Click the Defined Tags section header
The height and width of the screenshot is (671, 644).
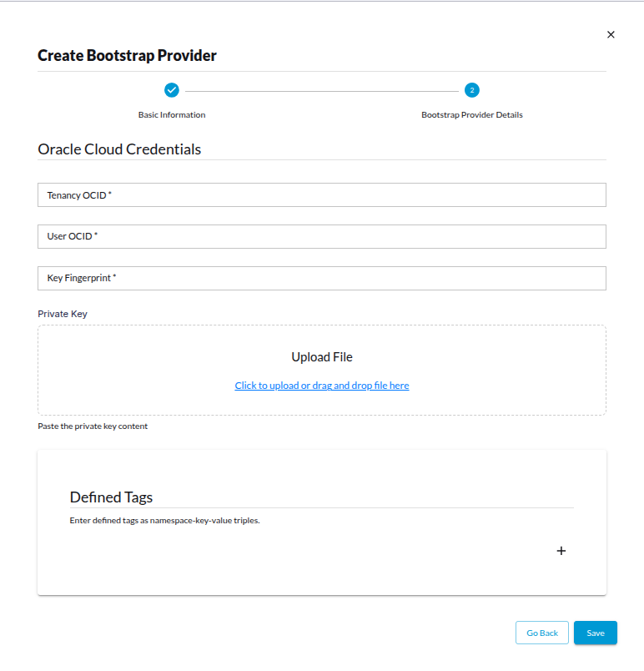[111, 497]
